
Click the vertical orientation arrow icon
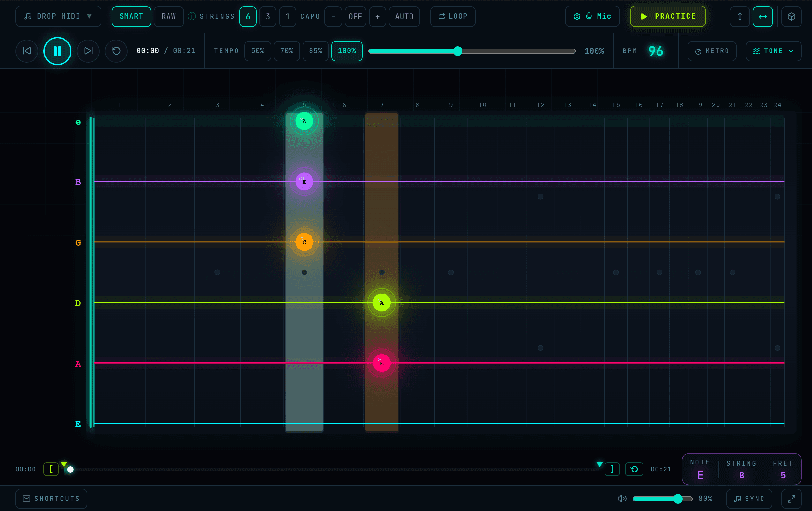coord(740,17)
